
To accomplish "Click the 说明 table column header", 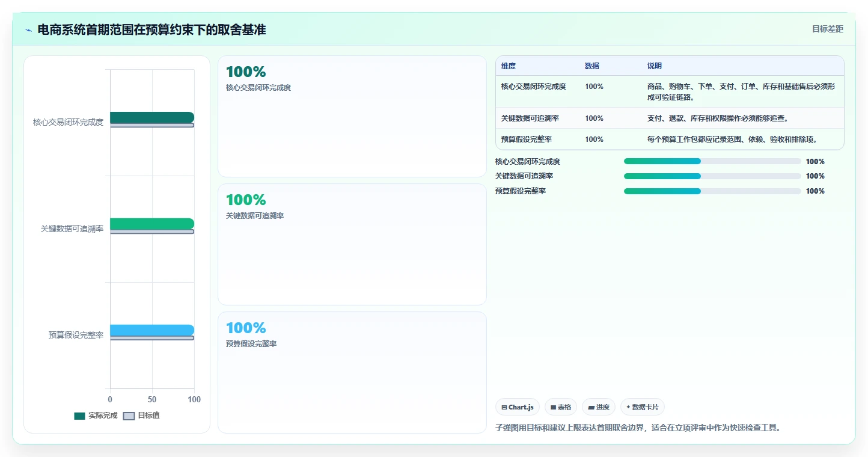I will point(655,66).
